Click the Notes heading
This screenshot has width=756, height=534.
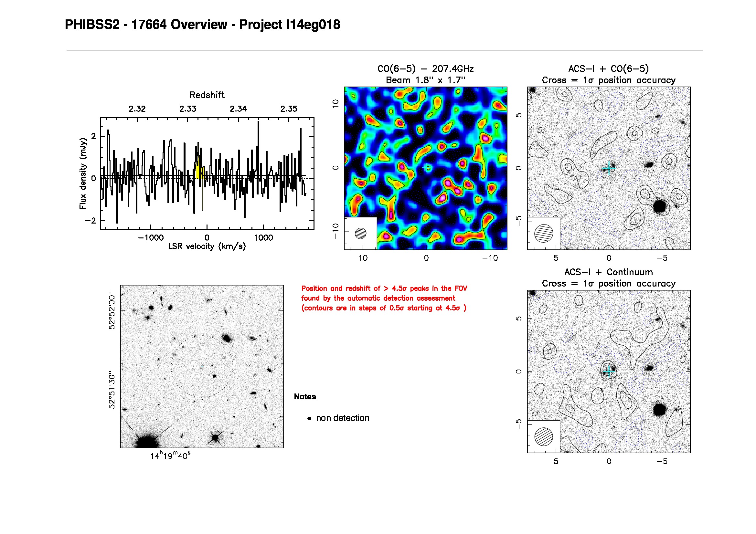tap(304, 396)
